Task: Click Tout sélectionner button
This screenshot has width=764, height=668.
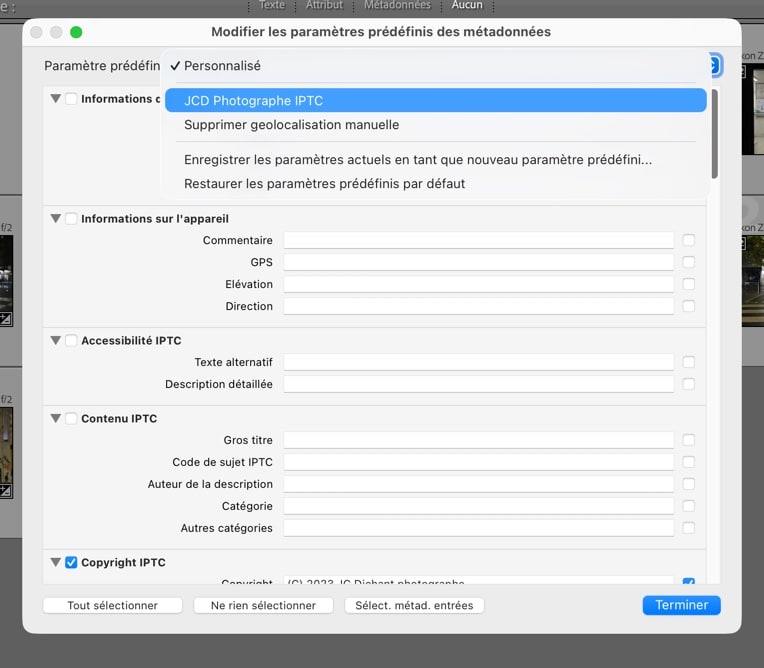Action: click(113, 606)
